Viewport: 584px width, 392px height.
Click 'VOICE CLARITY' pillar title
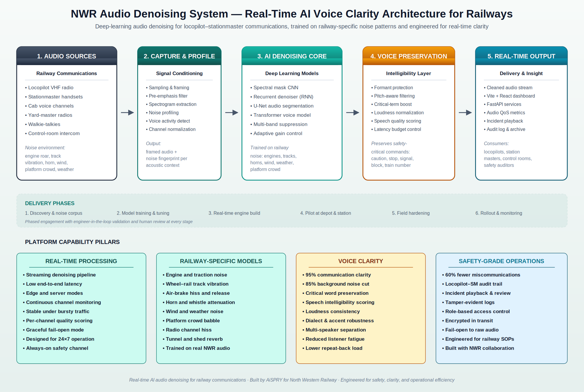point(361,261)
